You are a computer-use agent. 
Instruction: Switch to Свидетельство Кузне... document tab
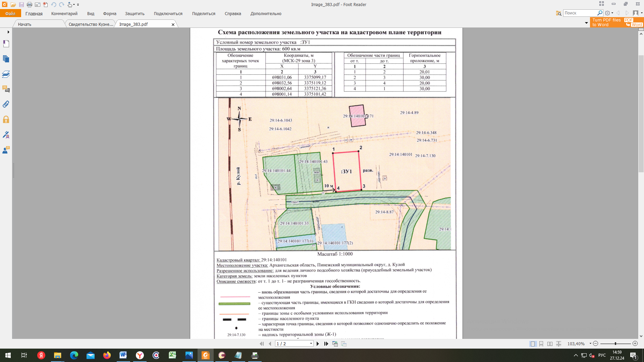click(91, 24)
